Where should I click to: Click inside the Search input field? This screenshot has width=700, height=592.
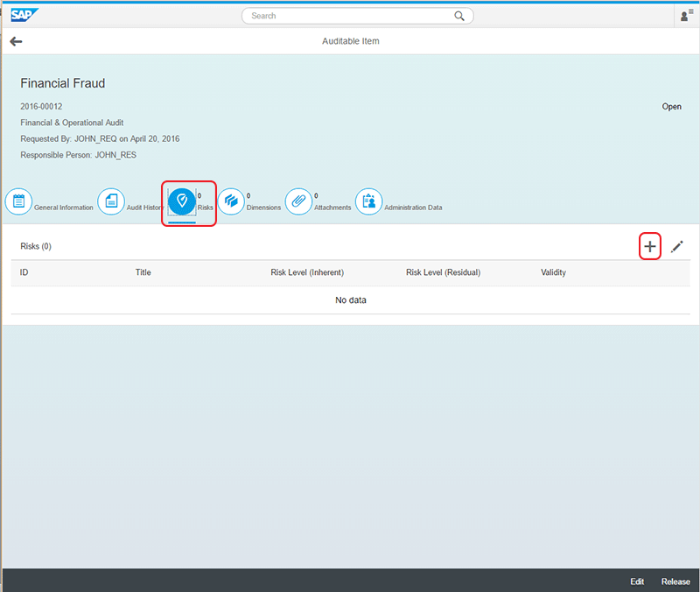click(x=350, y=16)
